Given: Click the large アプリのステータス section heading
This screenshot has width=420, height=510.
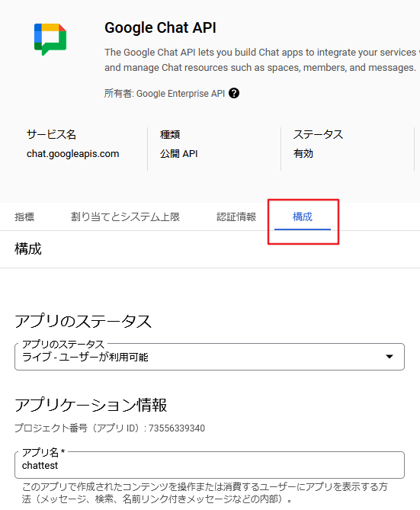Looking at the screenshot, I should pyautogui.click(x=83, y=322).
